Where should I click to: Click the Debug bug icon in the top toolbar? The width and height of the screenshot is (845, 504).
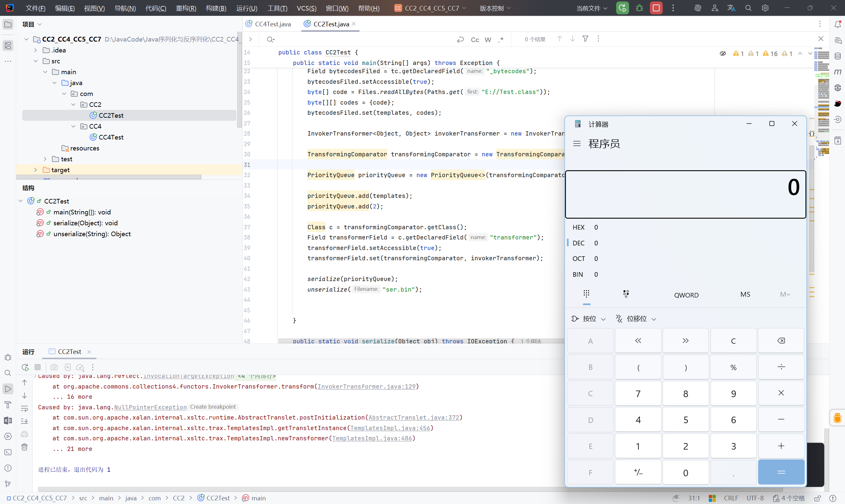point(639,8)
